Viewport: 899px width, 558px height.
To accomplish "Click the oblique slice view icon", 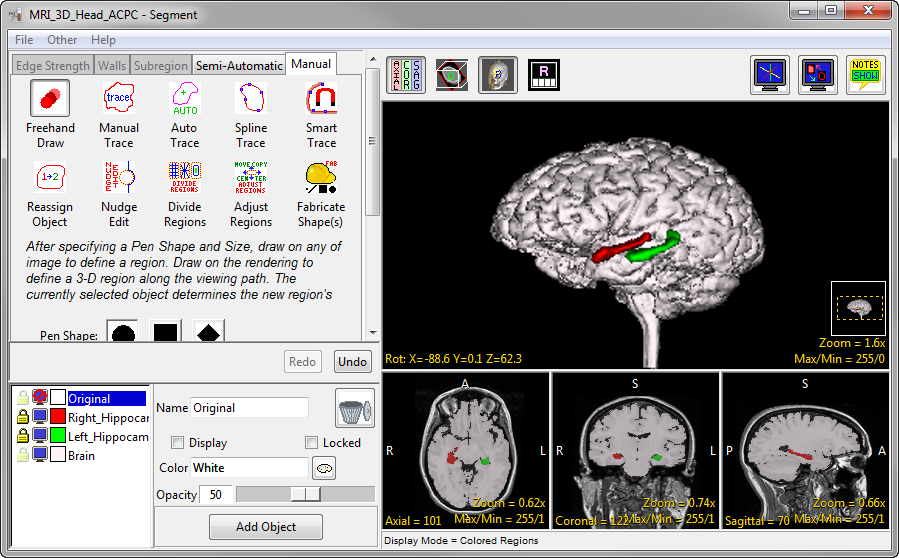I will click(452, 75).
